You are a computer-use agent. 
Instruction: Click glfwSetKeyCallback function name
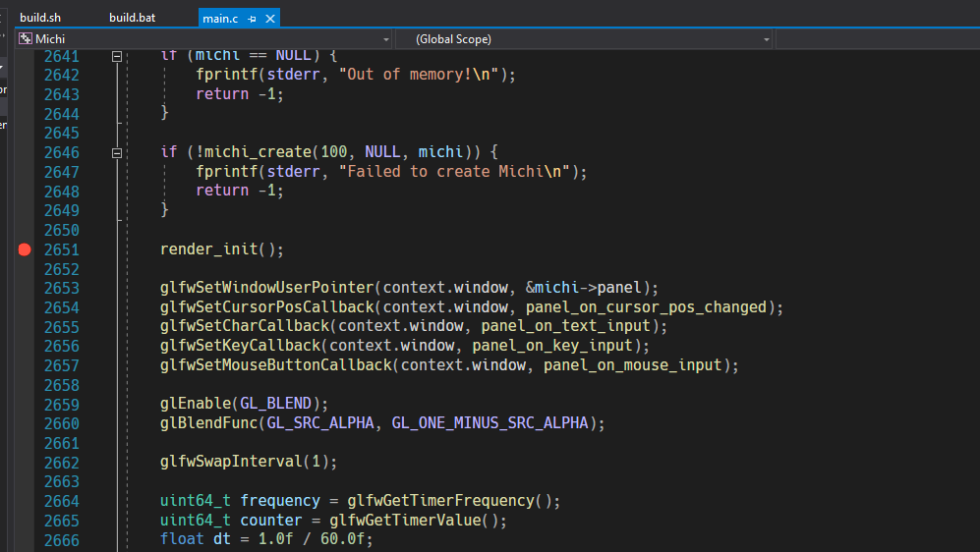(x=240, y=346)
